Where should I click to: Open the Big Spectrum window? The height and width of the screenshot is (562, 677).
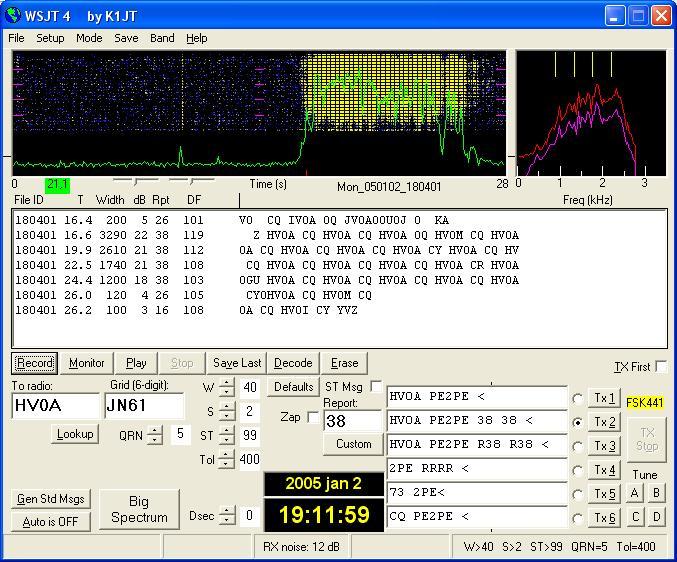click(139, 509)
